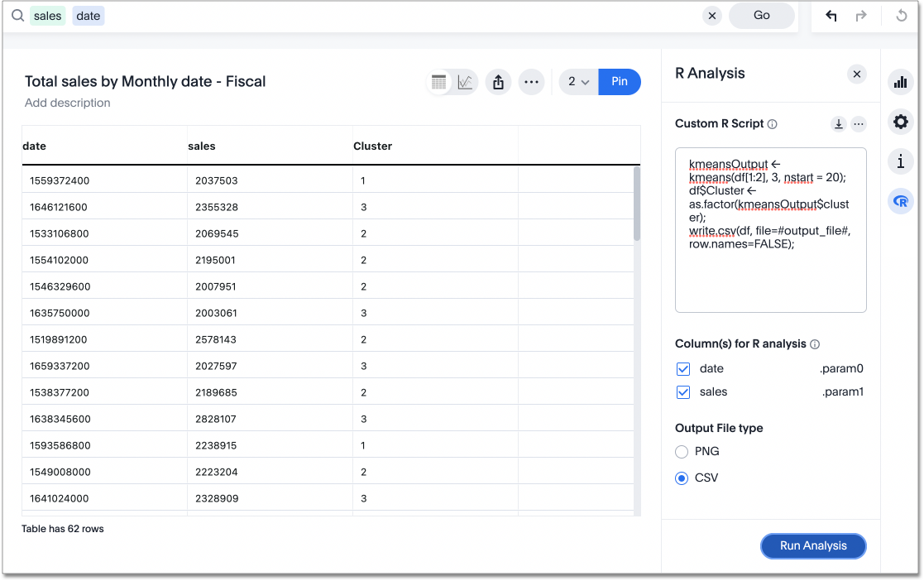This screenshot has width=924, height=581.
Task: Uncheck the date column for R analysis
Action: point(683,368)
